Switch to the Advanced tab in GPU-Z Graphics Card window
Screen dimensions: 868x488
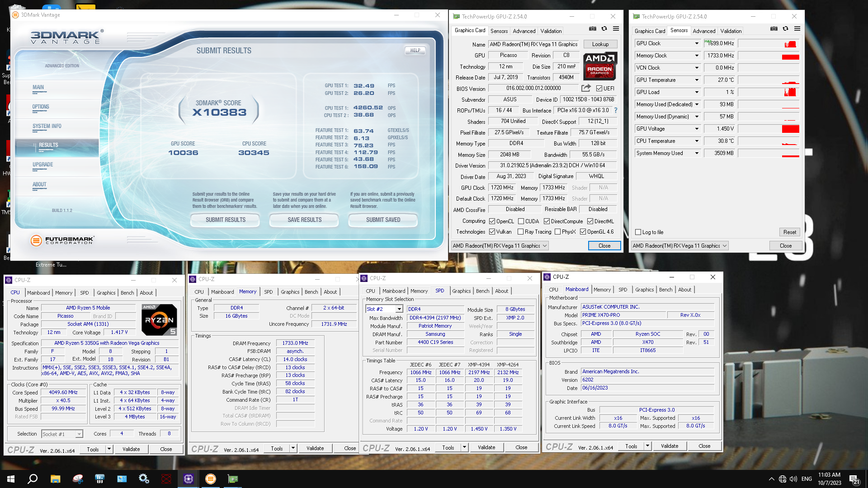coord(524,31)
